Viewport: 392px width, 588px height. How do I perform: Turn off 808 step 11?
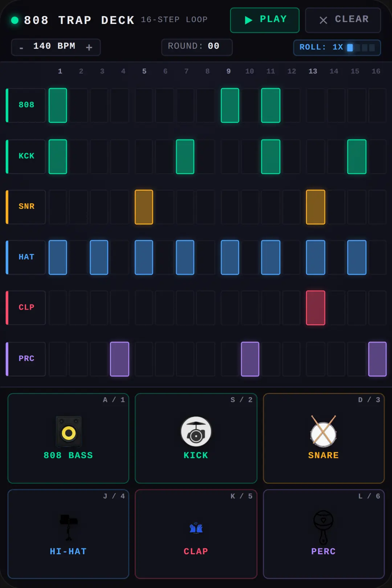271,105
